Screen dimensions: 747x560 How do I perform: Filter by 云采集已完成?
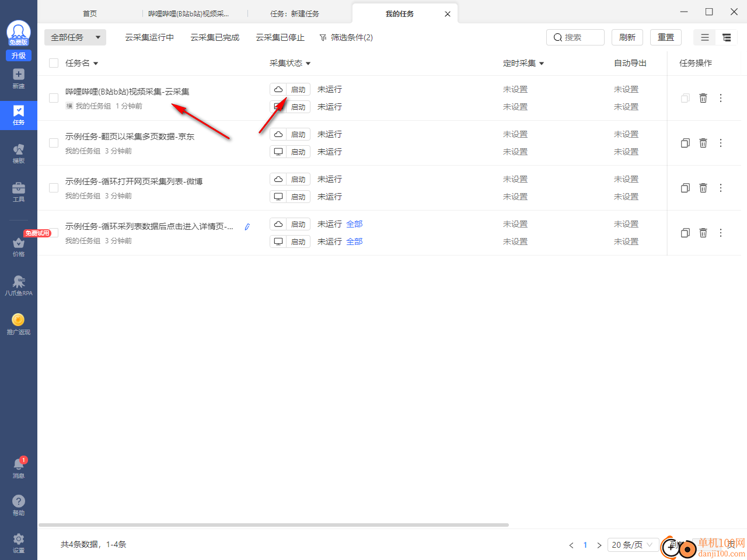click(215, 37)
